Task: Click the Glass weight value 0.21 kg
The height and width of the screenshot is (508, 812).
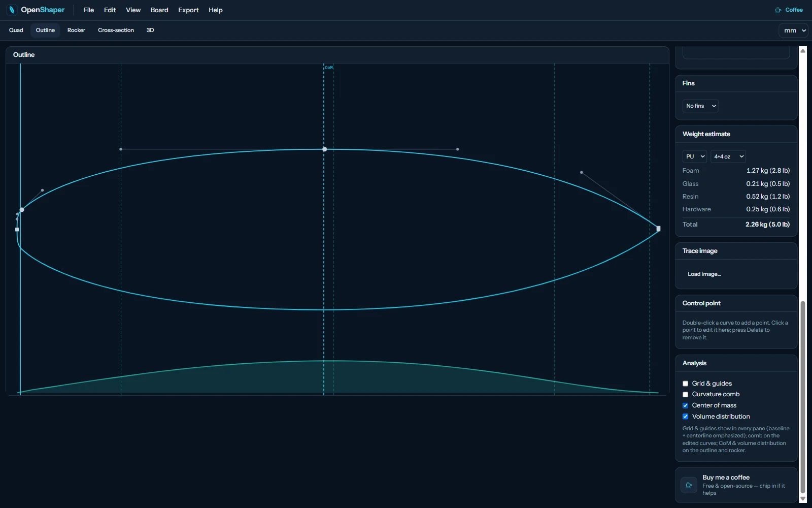Action: (x=768, y=184)
